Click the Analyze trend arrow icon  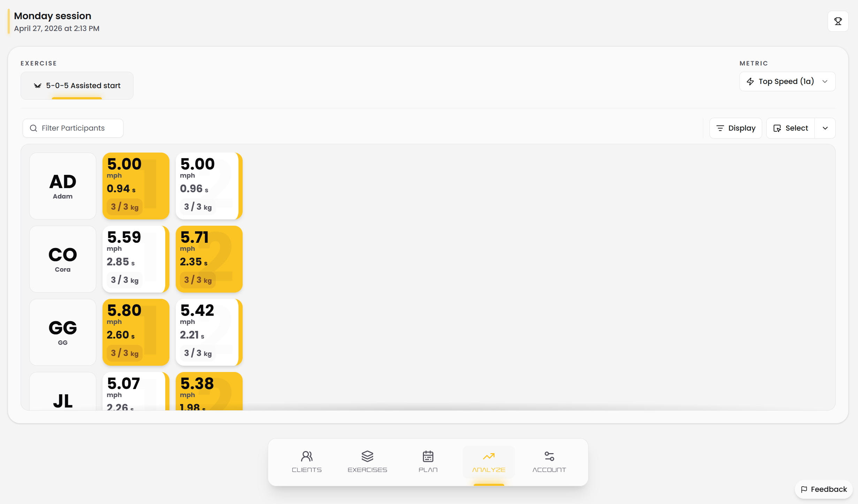[x=488, y=456]
